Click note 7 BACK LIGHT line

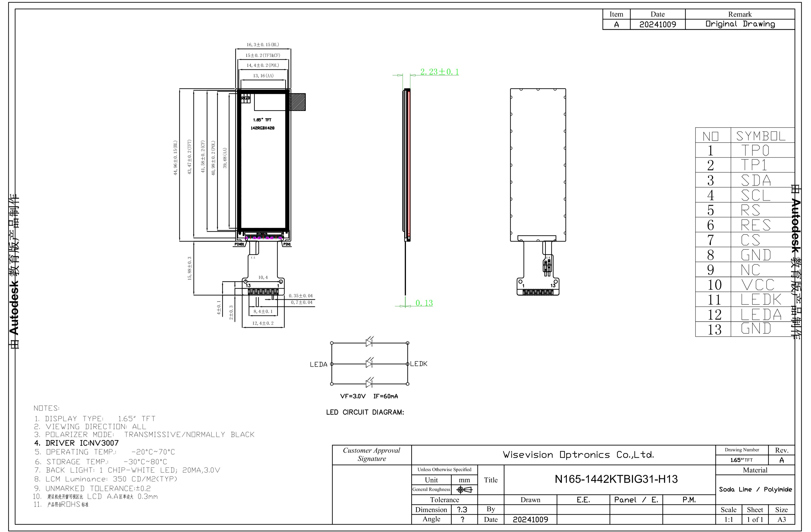point(127,470)
